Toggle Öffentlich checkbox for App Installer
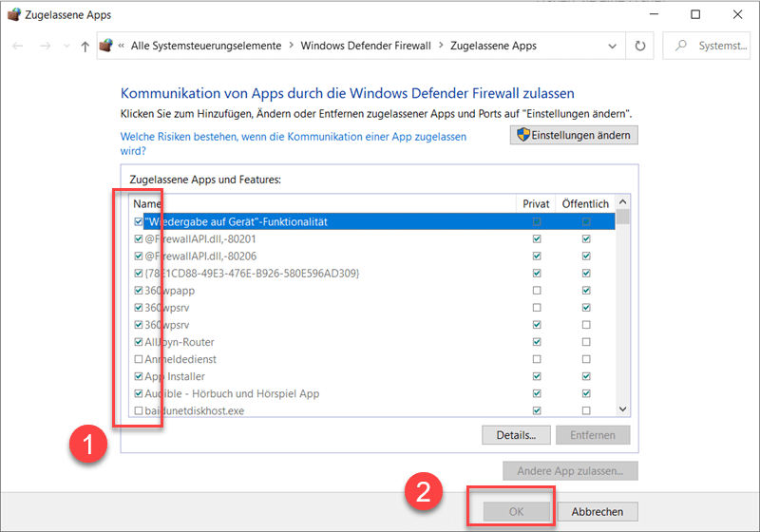 pos(586,376)
